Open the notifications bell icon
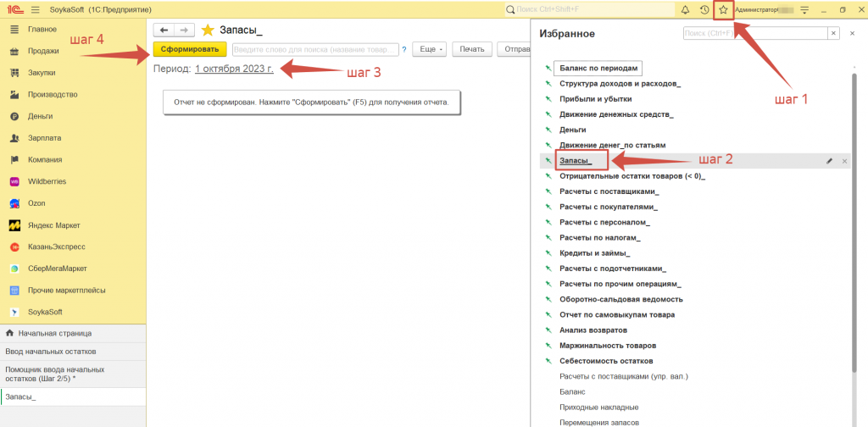 click(x=685, y=9)
